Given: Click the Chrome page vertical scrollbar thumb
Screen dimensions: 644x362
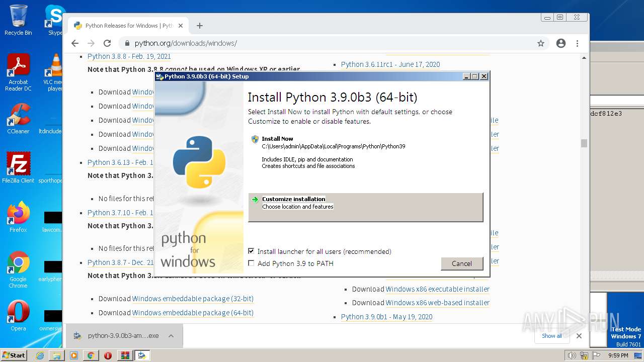Looking at the screenshot, I should 584,143.
